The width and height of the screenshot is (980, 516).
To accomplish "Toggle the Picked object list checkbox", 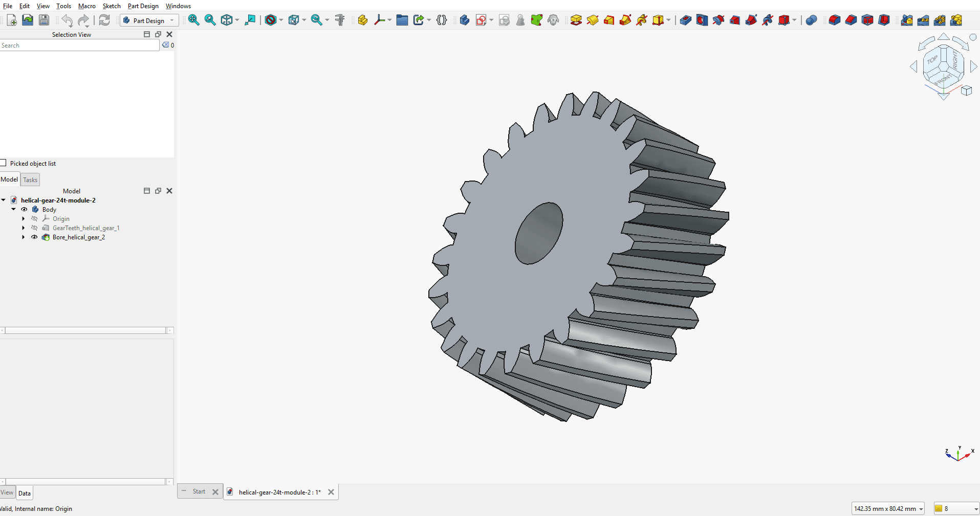I will coord(3,163).
